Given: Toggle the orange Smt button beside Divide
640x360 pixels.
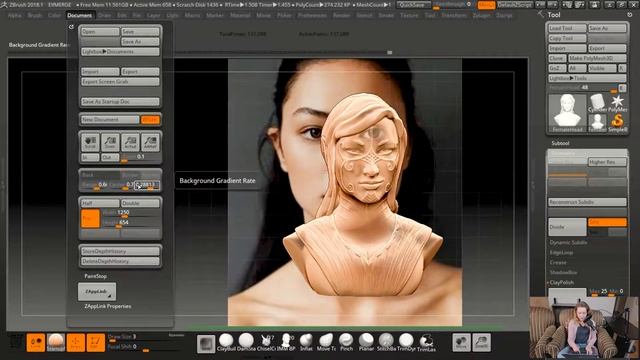Looking at the screenshot, I should [607, 222].
